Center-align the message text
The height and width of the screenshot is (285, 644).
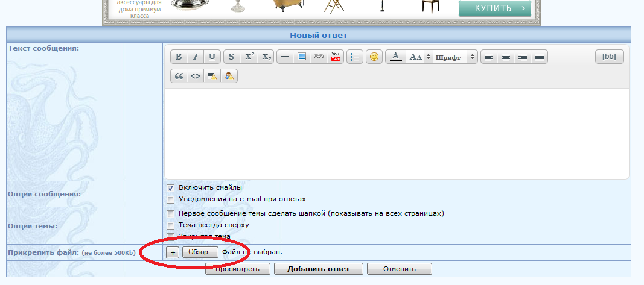(506, 57)
